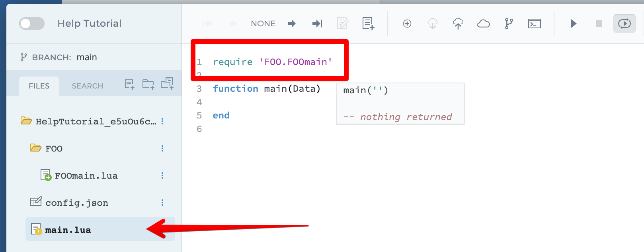
Task: Open the terminal console icon
Action: coord(534,24)
